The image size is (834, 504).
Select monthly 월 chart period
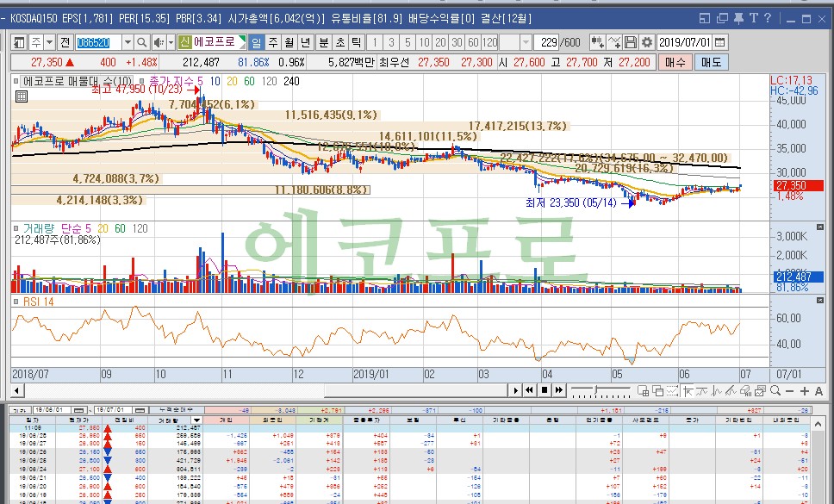[x=289, y=42]
